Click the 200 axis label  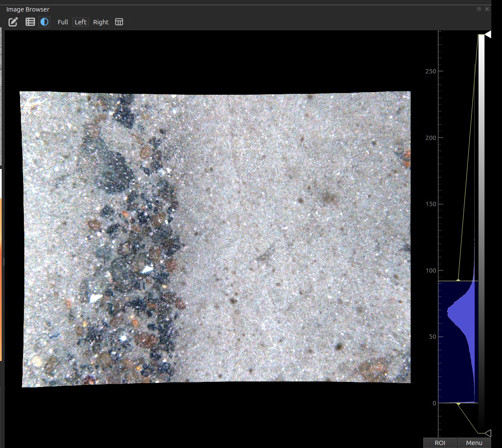431,138
